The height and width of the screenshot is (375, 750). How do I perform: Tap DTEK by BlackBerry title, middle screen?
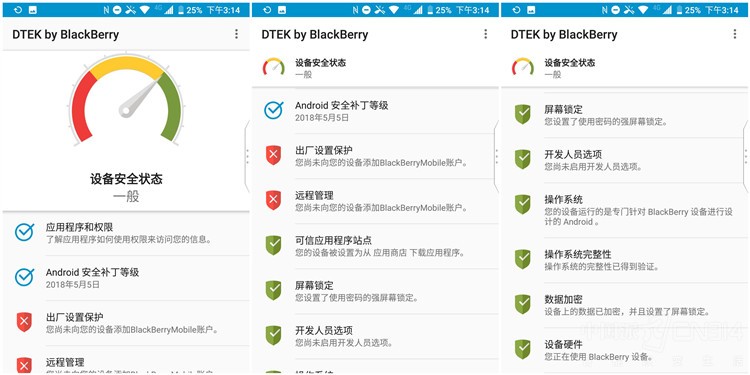[x=315, y=34]
